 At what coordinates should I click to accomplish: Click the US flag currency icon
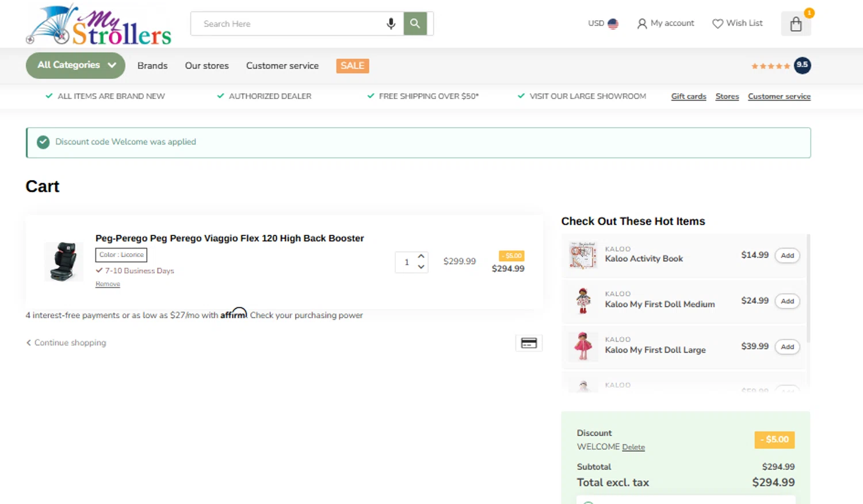click(613, 24)
